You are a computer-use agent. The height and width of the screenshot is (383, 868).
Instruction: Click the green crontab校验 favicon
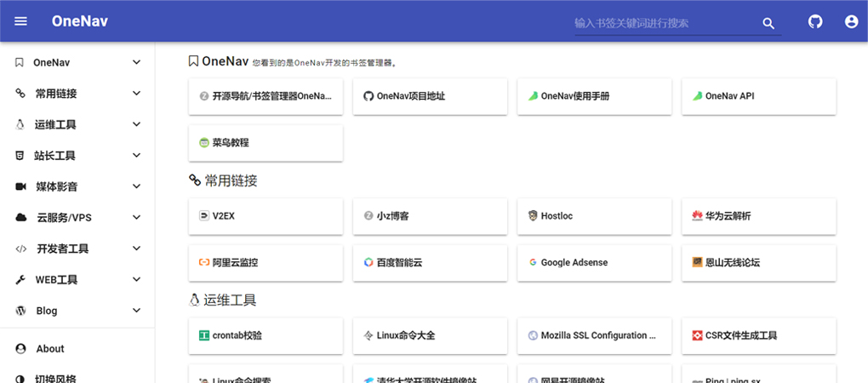[x=204, y=335]
